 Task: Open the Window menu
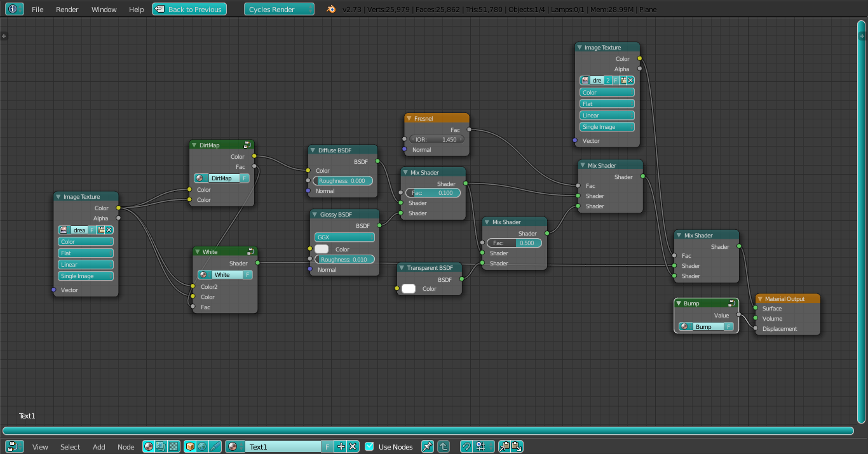pyautogui.click(x=104, y=10)
